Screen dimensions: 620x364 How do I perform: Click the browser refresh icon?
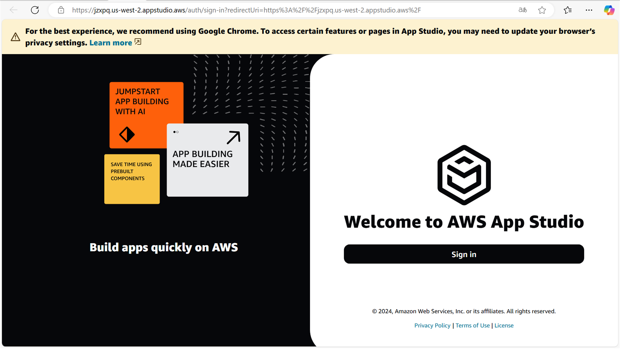click(35, 10)
